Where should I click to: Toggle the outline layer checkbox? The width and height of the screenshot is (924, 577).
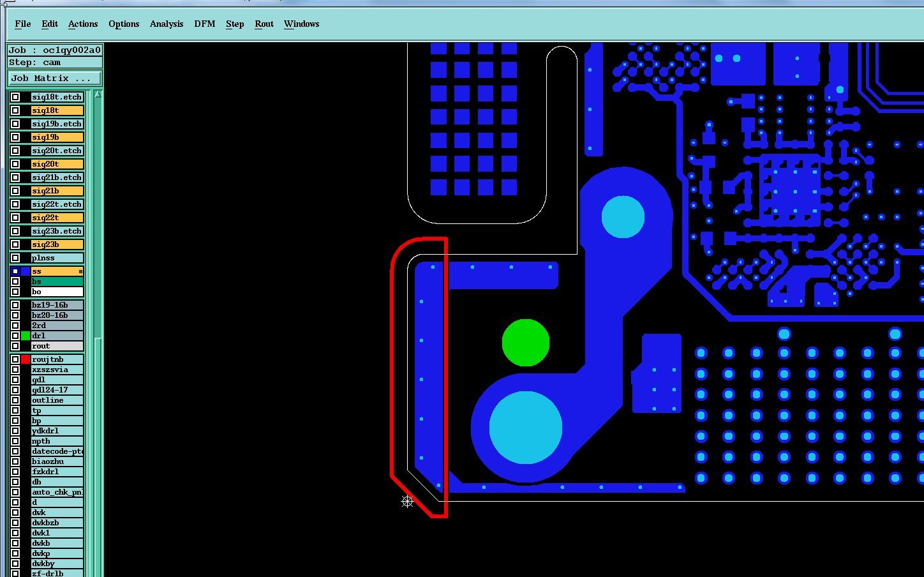[x=15, y=400]
